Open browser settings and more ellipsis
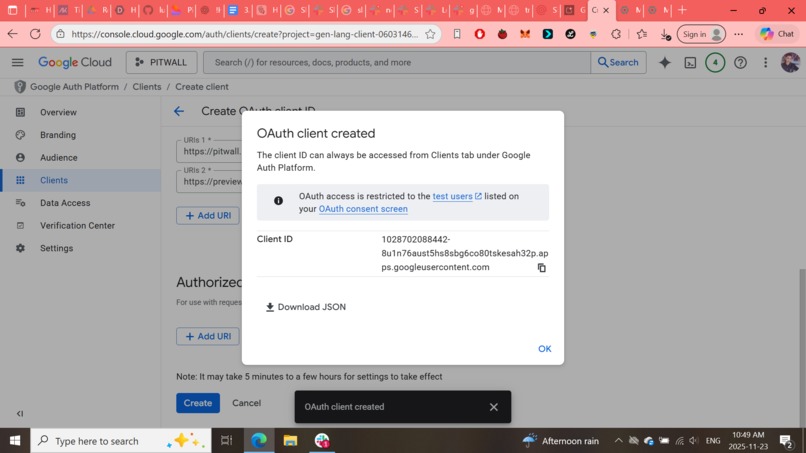This screenshot has width=806, height=453. 739,34
